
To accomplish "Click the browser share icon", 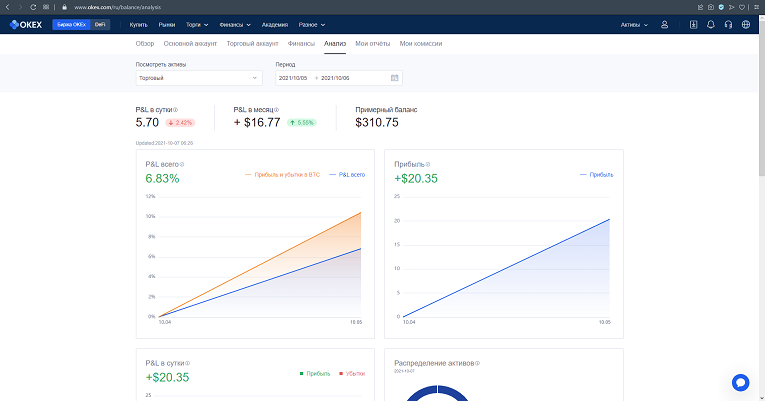I will click(701, 7).
